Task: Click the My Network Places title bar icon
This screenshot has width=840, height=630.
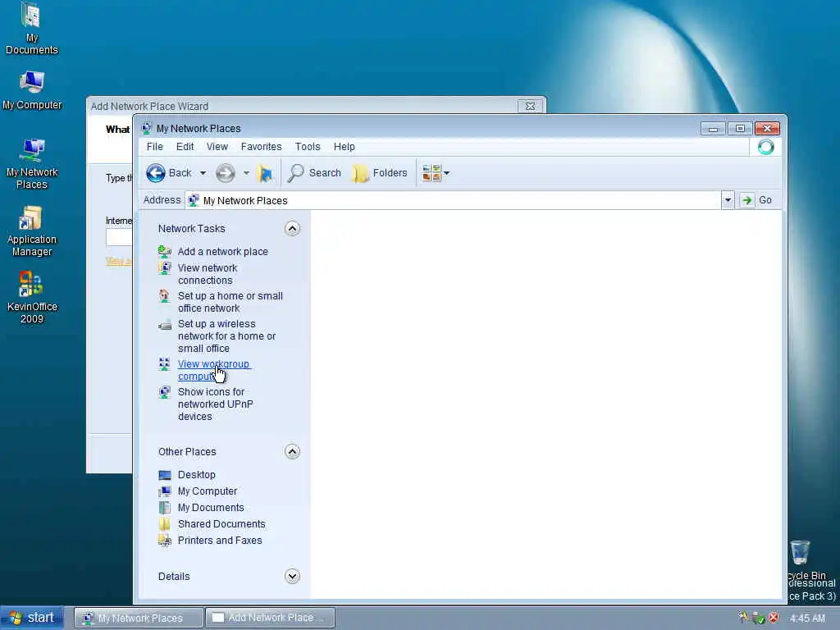Action: tap(146, 128)
